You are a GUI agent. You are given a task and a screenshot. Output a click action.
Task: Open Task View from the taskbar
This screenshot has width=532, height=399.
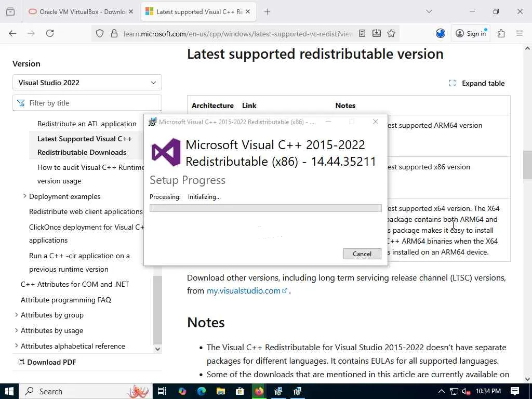point(162,391)
